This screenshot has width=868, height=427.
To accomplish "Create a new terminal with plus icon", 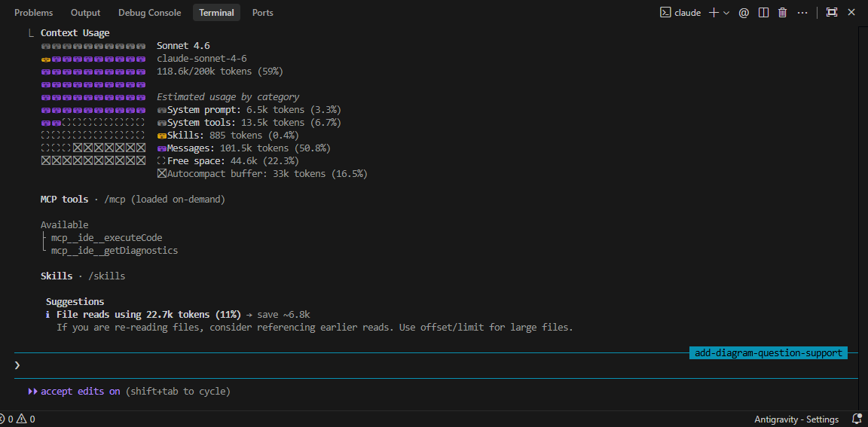I will (714, 13).
